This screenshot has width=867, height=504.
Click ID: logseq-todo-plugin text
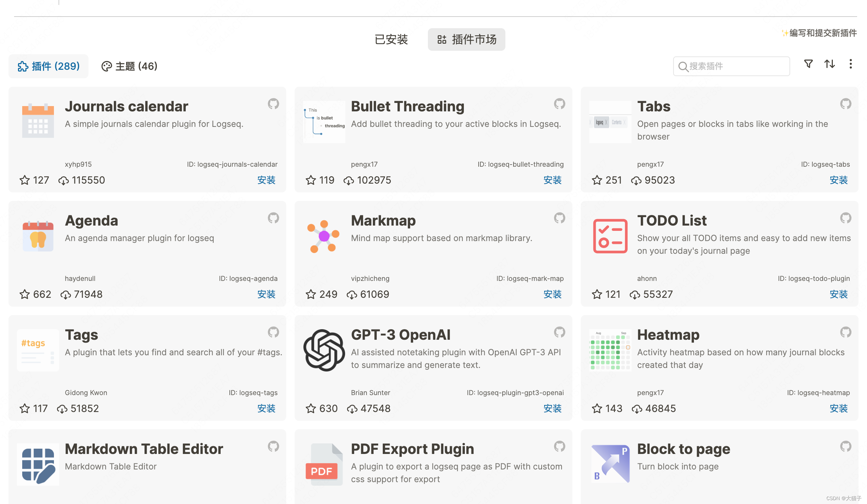[814, 278]
